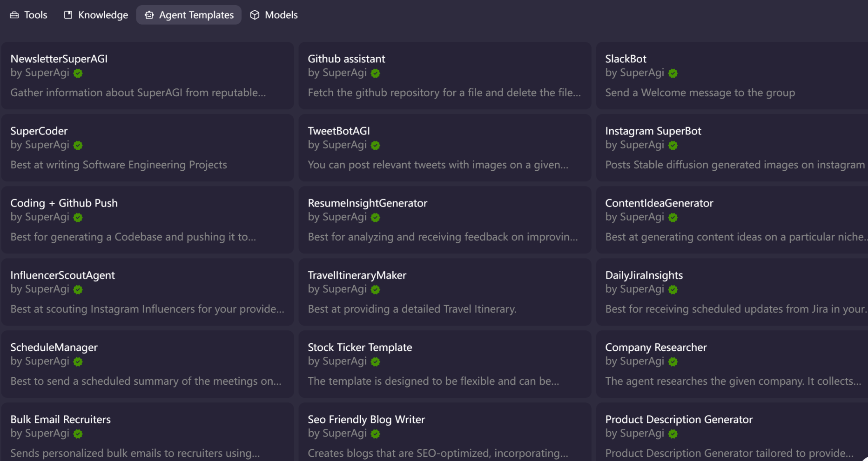Open Seo Friendly Blog Writer template
The height and width of the screenshot is (461, 868).
444,434
